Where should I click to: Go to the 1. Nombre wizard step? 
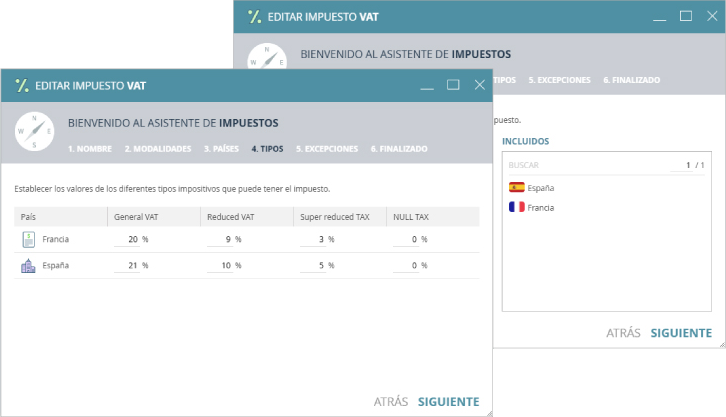[90, 149]
